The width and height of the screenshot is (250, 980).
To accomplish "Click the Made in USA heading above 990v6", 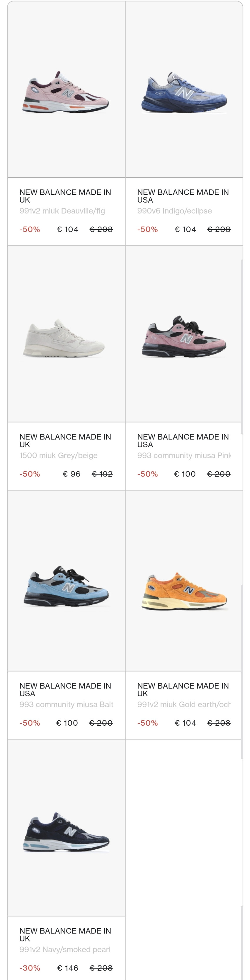I will pyautogui.click(x=183, y=196).
